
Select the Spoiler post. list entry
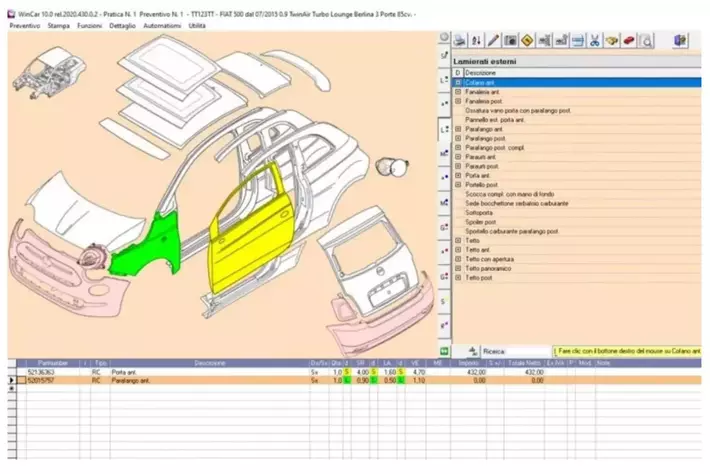(x=481, y=221)
